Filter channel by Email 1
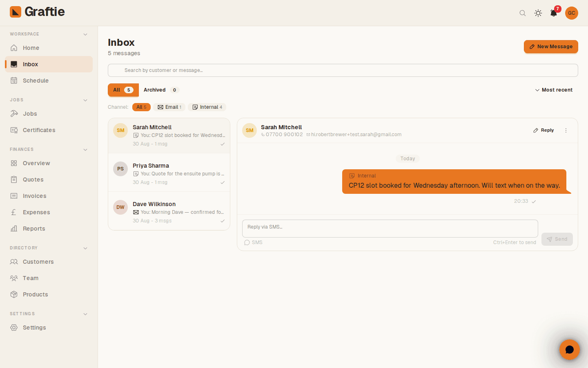The width and height of the screenshot is (588, 368). pyautogui.click(x=169, y=107)
